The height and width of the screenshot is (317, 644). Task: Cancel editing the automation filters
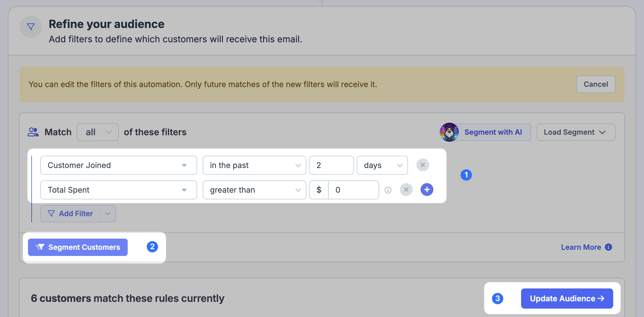click(x=596, y=84)
